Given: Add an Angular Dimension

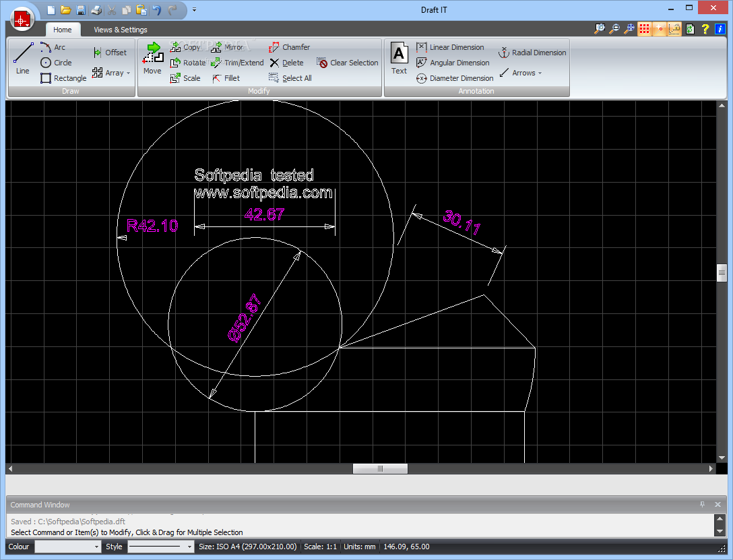Looking at the screenshot, I should coord(453,63).
